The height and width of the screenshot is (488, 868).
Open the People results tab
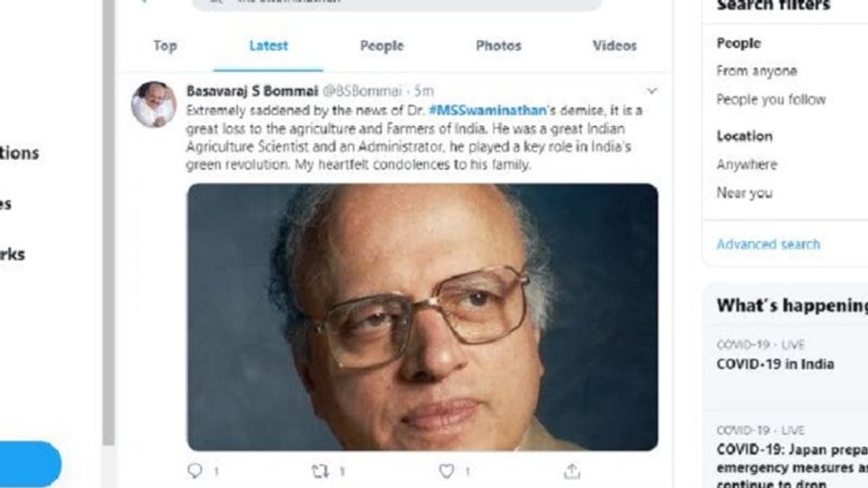(382, 46)
